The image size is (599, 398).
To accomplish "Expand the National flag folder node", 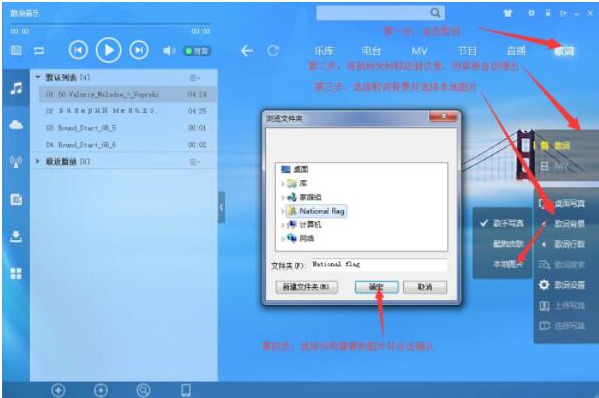I will pyautogui.click(x=283, y=211).
